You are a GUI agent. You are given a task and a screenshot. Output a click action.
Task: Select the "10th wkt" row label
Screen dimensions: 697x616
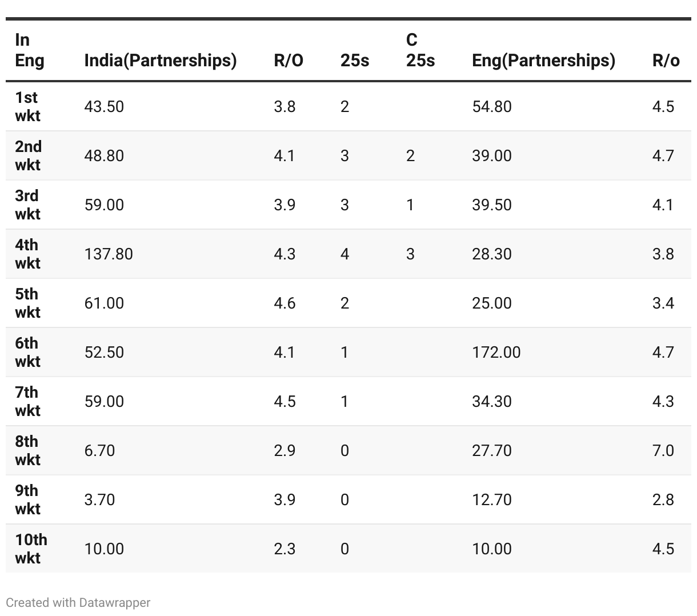(x=31, y=549)
